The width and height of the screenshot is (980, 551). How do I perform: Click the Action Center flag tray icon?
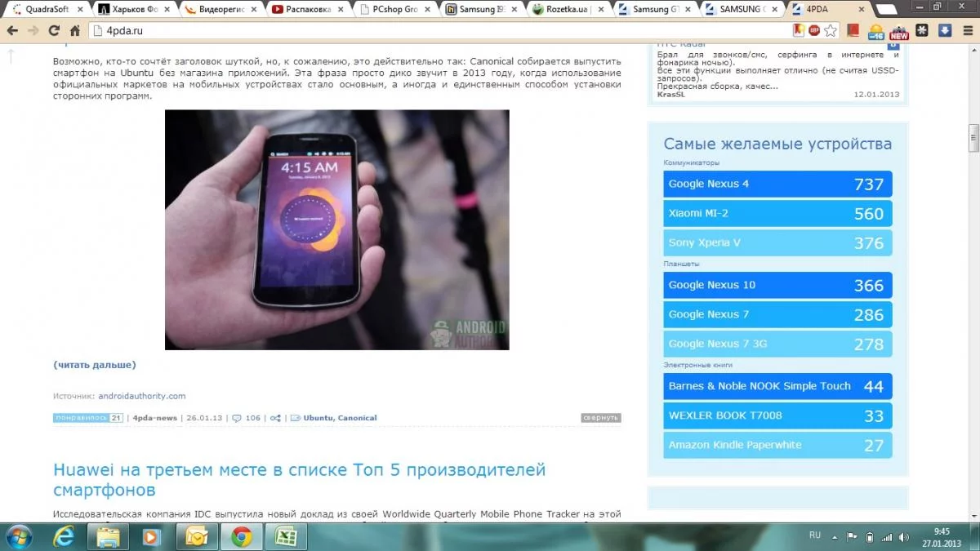[852, 537]
